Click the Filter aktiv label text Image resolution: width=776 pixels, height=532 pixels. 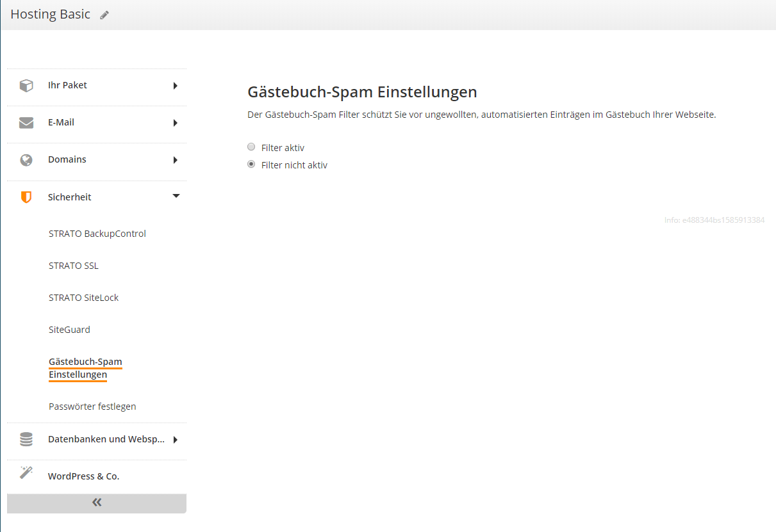(x=283, y=147)
